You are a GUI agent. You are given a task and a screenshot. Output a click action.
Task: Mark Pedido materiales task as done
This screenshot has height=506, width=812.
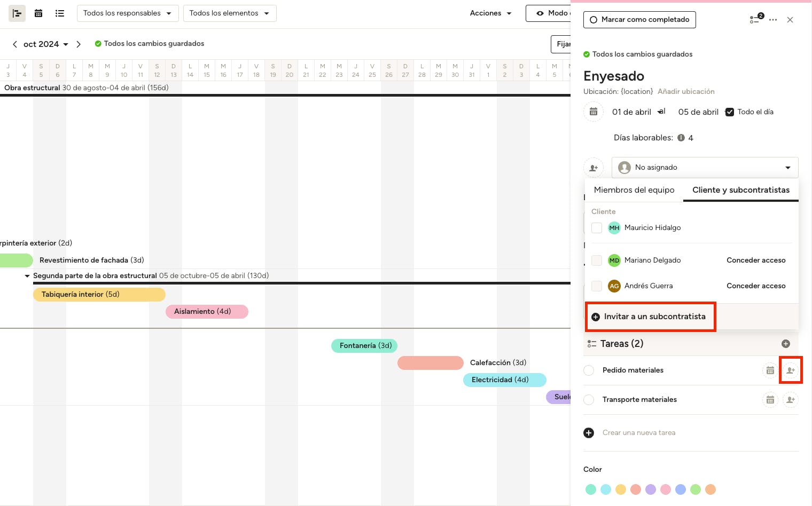coord(589,370)
